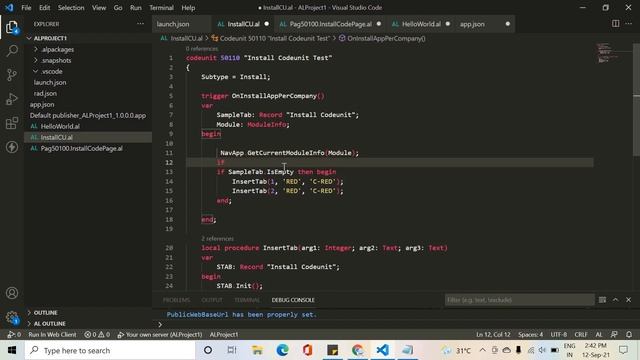Select the DEBUG CONSOLE panel tab

pos(293,300)
